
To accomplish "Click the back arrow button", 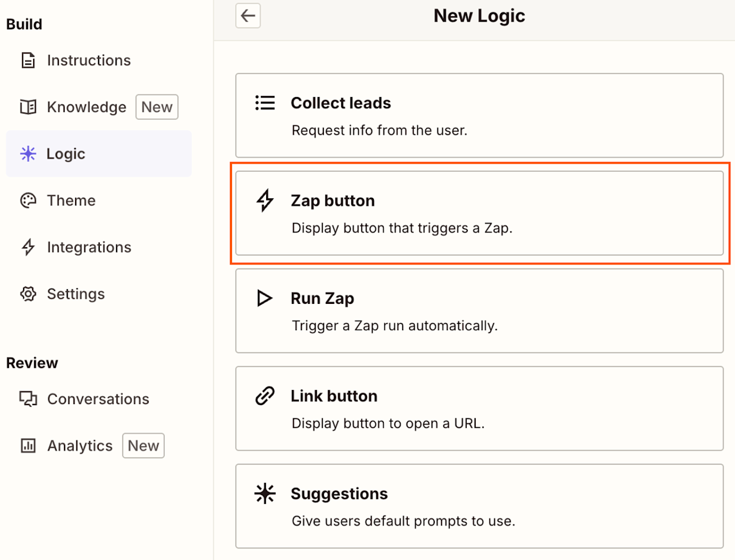I will pyautogui.click(x=248, y=16).
